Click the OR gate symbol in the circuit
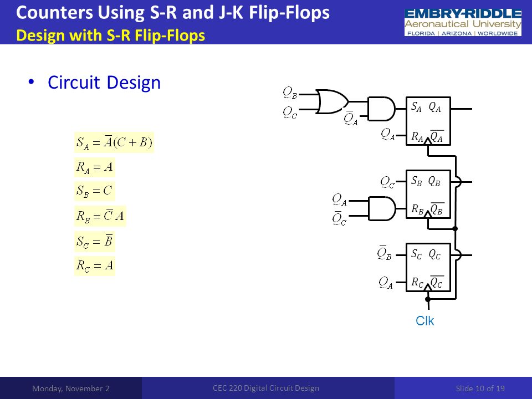Image resolution: width=532 pixels, height=399 pixels. coord(332,101)
